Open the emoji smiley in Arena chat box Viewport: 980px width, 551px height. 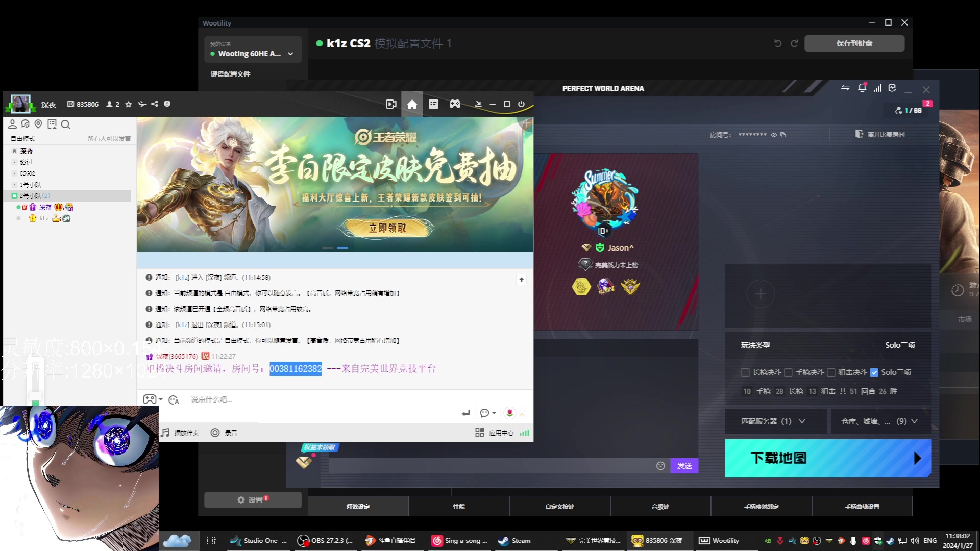point(660,466)
